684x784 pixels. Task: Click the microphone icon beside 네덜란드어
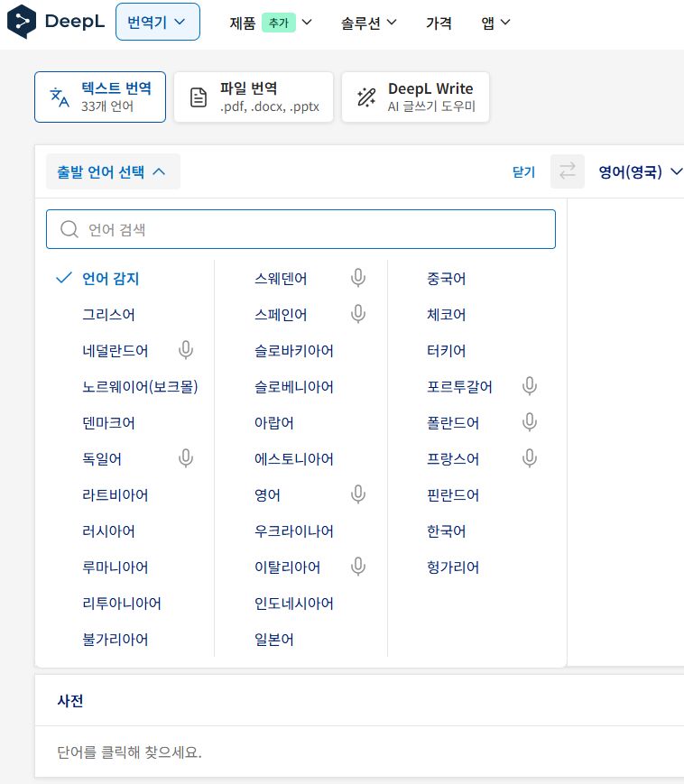186,350
